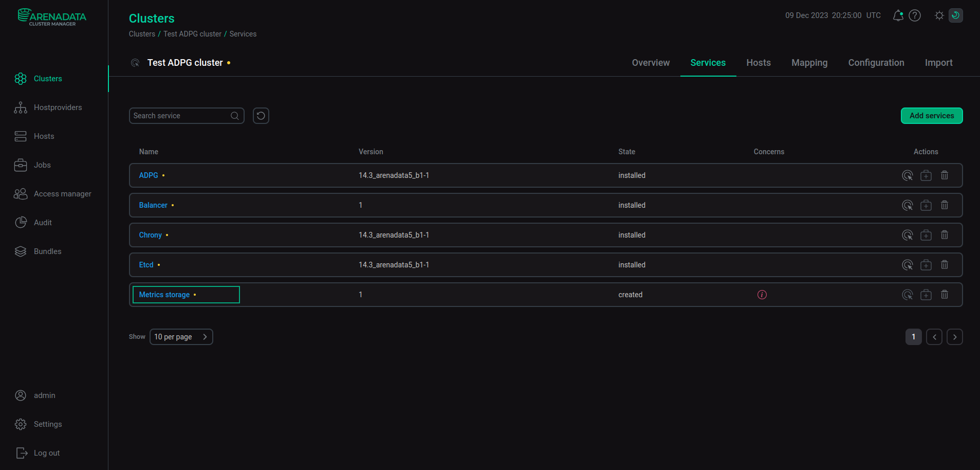Go to the next page
Image resolution: width=980 pixels, height=470 pixels.
[x=955, y=337]
